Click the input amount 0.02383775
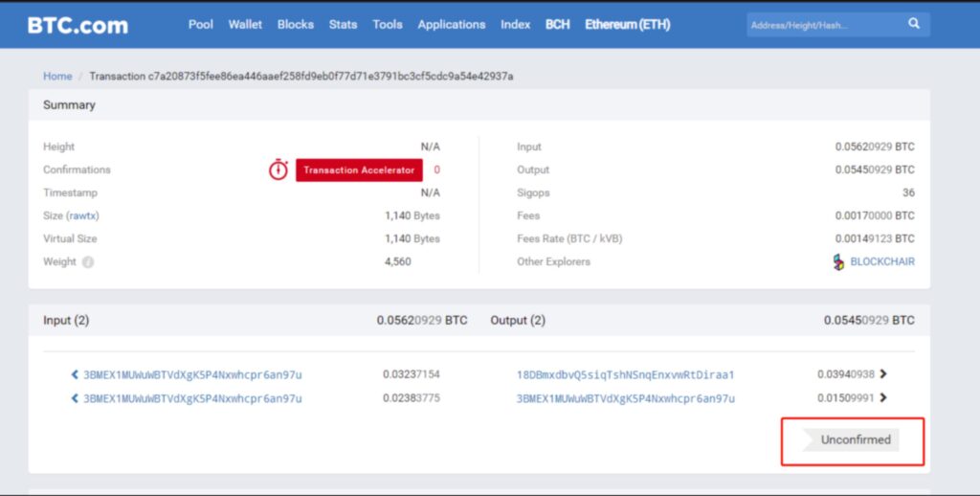980x496 pixels. [412, 397]
